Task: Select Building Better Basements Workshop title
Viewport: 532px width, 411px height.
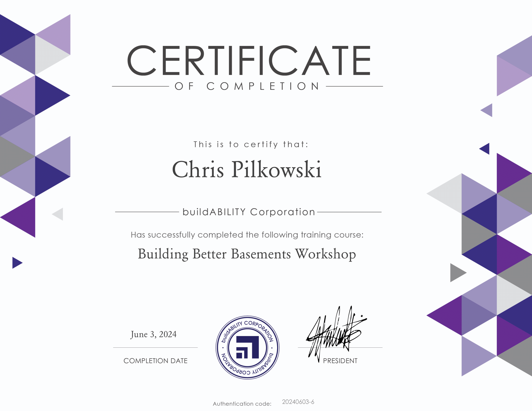Action: click(x=247, y=254)
